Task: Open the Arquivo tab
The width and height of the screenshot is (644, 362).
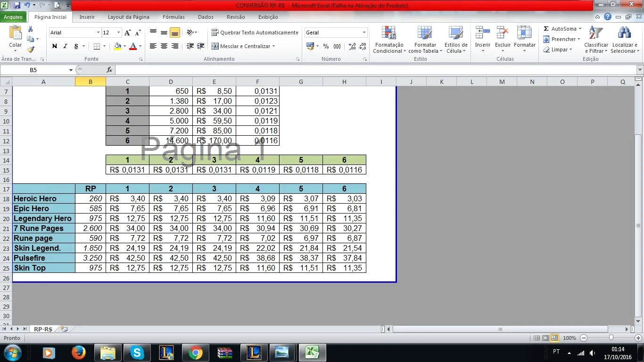Action: 13,17
